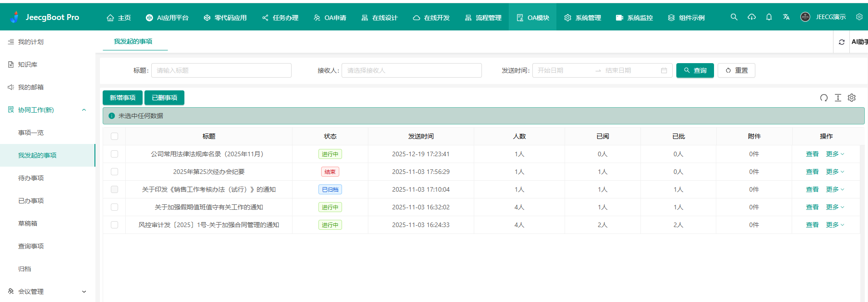
Task: Open the 流程管理 top menu
Action: (x=483, y=18)
